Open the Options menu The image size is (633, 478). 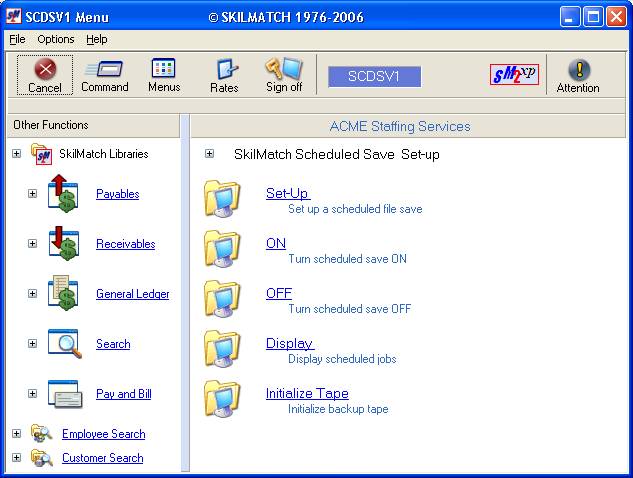coord(56,39)
